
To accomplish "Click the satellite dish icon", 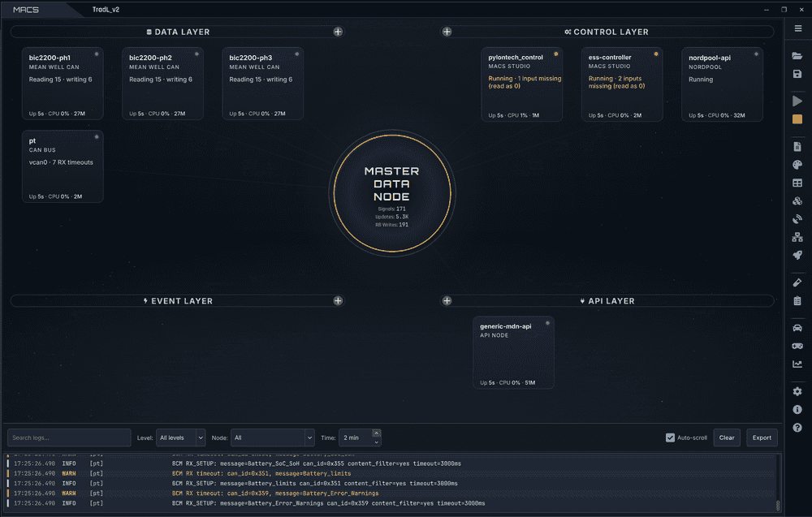I will tap(797, 219).
